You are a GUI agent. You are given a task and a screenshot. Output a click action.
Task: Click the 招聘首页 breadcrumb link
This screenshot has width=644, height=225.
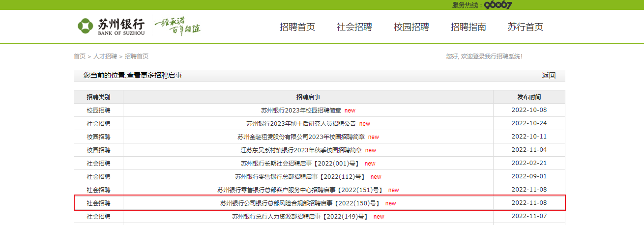coord(137,56)
